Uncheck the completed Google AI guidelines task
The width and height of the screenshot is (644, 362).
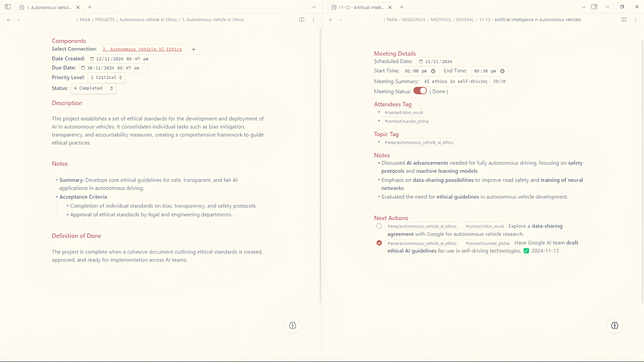(x=379, y=243)
